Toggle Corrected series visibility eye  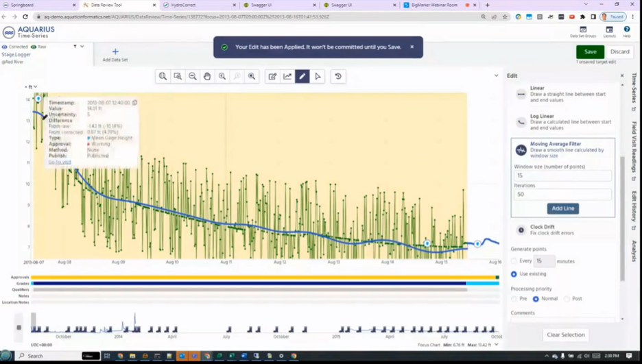click(5, 47)
